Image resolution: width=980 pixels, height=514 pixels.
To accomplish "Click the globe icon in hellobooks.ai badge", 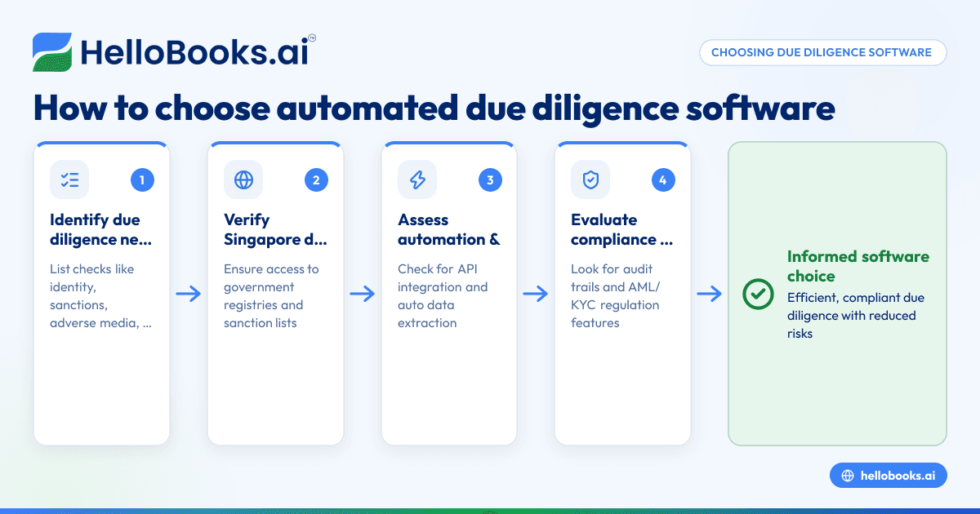I will 848,476.
